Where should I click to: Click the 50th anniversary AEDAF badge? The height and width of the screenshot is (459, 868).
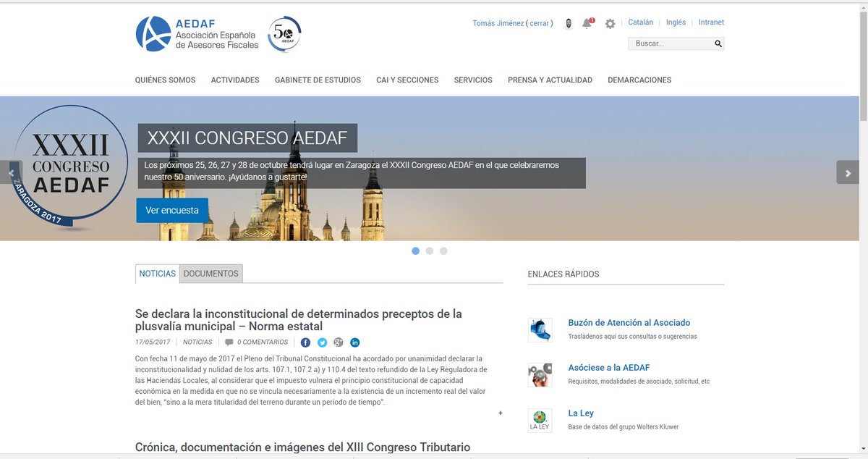point(284,34)
